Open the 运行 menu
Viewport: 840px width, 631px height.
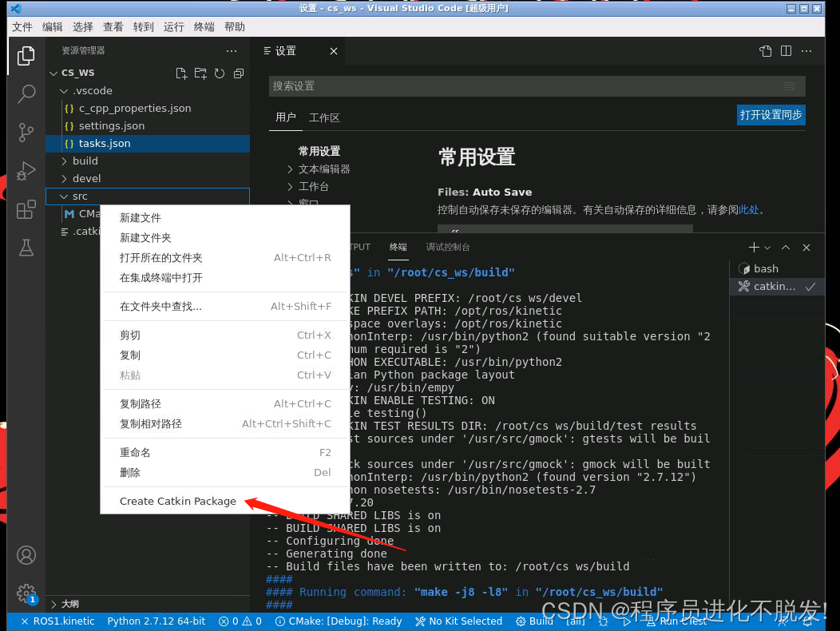click(x=173, y=27)
